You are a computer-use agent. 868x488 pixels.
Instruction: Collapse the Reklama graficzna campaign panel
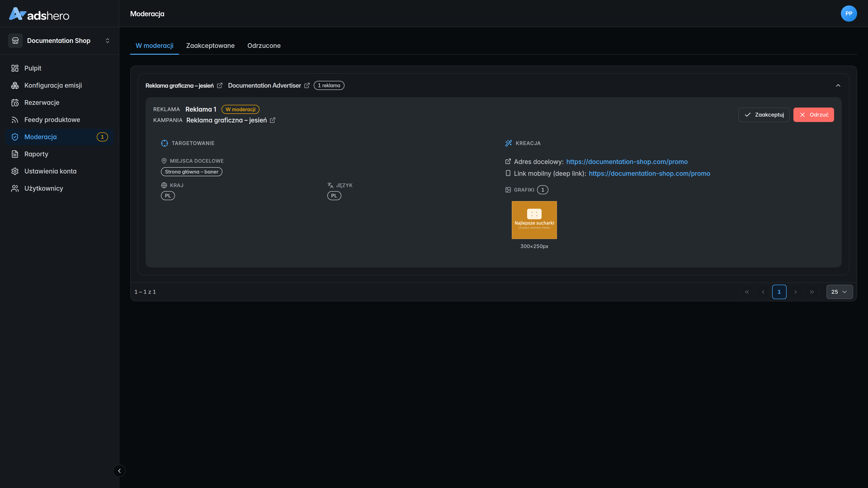[x=838, y=86]
